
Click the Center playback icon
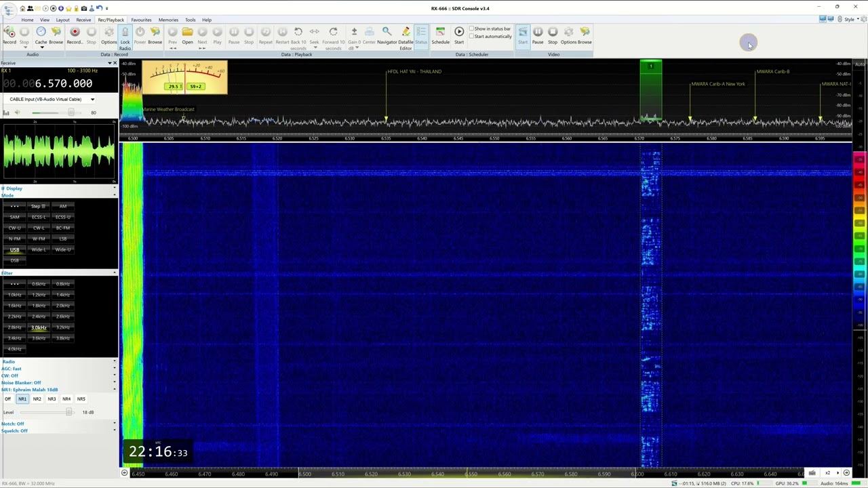[x=369, y=35]
